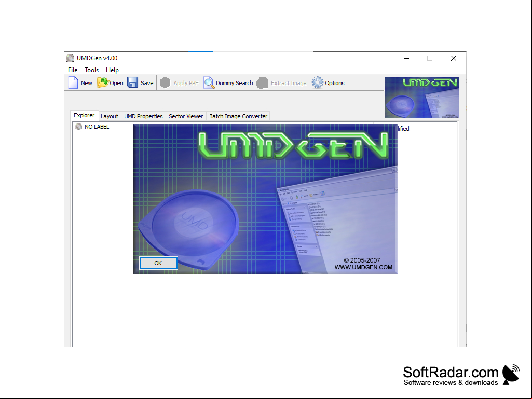Screen dimensions: 532x399
Task: Open the UMD Properties tab
Action: pyautogui.click(x=143, y=116)
